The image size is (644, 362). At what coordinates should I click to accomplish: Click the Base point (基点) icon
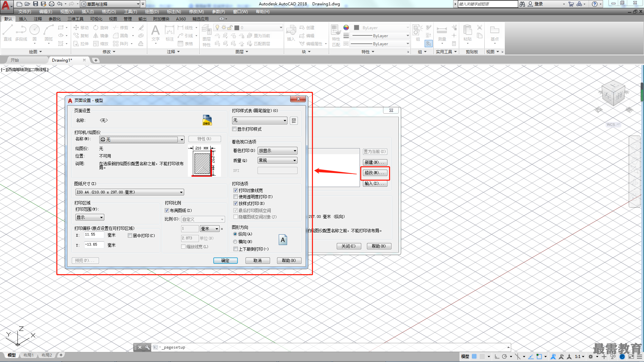(494, 33)
